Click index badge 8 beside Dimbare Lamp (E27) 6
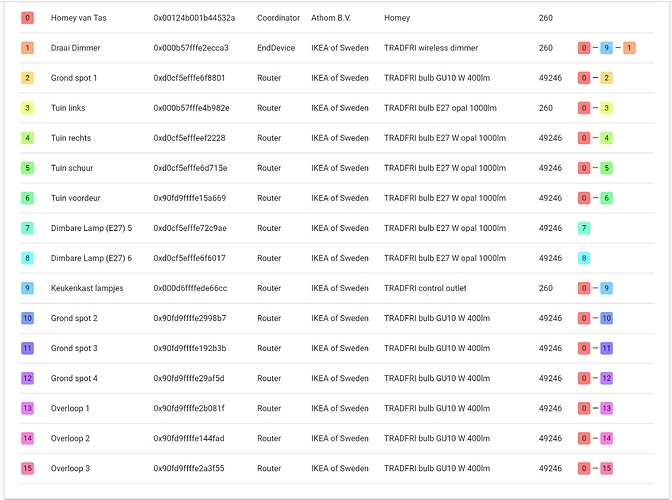The width and height of the screenshot is (672, 500). click(x=27, y=258)
